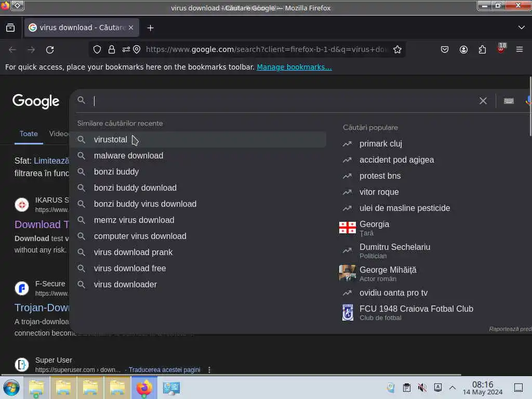
Task: Open site security padlock info
Action: point(111,49)
